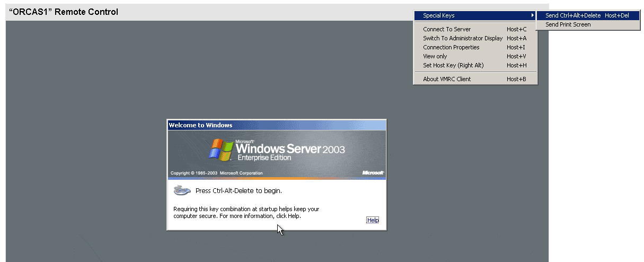The width and height of the screenshot is (644, 262).
Task: Choose Send Ctrl+Alt+Delete
Action: [588, 15]
